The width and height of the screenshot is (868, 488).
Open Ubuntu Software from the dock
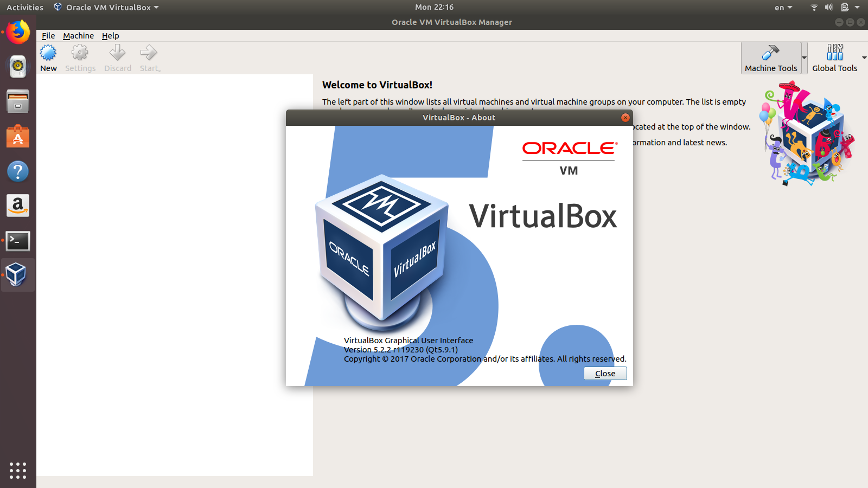pos(17,136)
